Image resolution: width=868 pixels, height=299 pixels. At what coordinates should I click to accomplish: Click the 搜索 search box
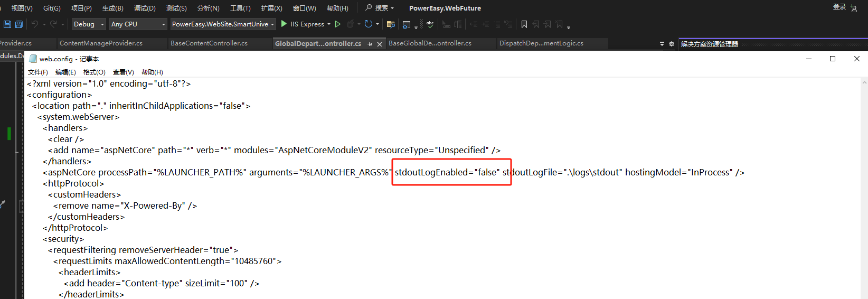(380, 8)
